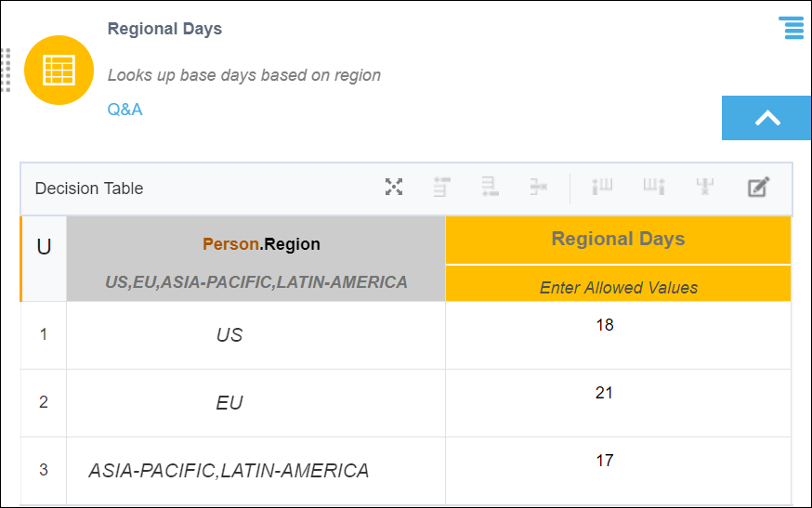
Task: Click the Enter Allowed Values field
Action: [618, 288]
